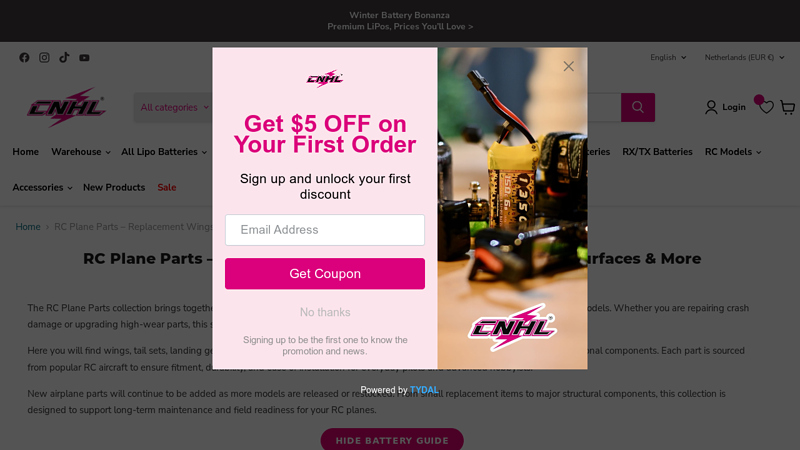Click the Login user icon
Screen dimensions: 800x450
(x=711, y=107)
